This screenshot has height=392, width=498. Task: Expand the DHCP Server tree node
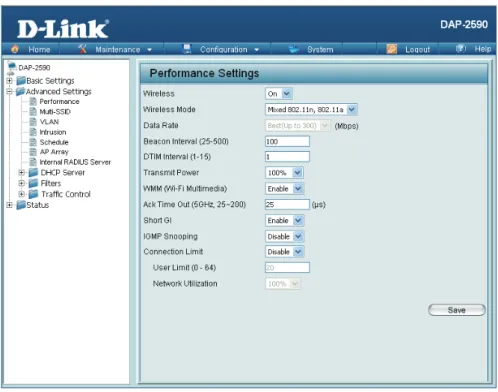[22, 173]
